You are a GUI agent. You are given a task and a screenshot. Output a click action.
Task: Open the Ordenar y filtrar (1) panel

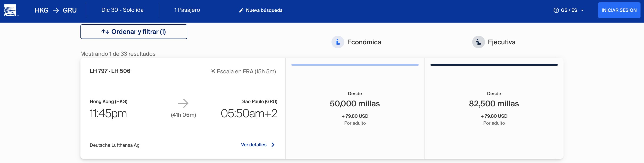[134, 32]
